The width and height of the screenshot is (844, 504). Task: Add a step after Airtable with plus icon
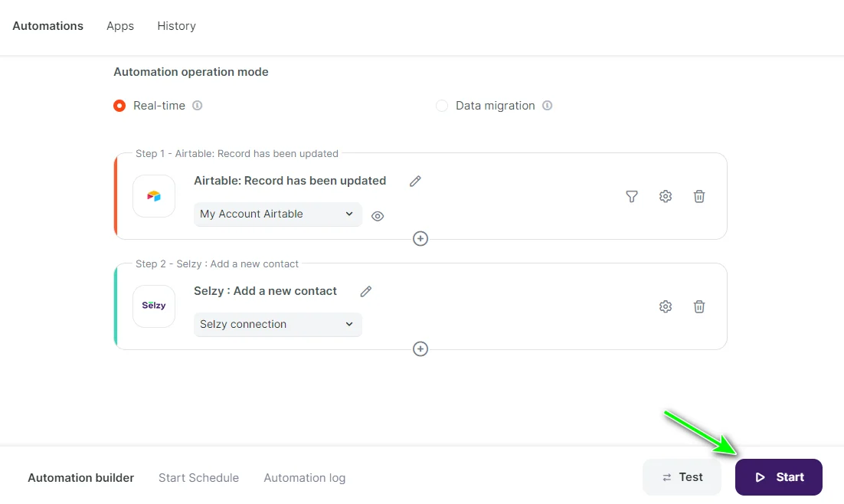click(x=420, y=239)
